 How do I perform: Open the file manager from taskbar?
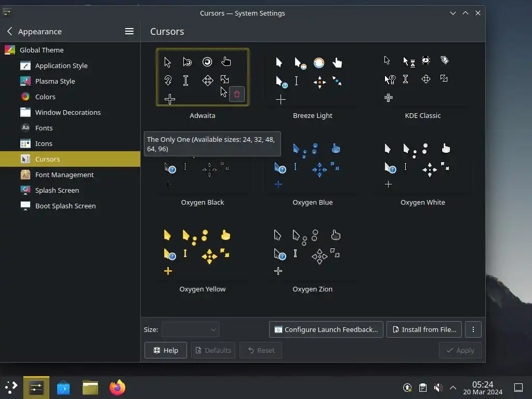[90, 388]
